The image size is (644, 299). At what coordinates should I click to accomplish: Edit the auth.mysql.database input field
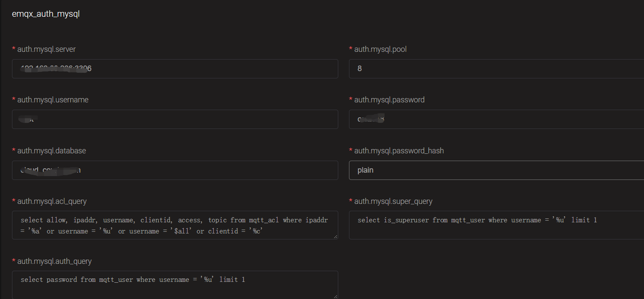point(175,170)
